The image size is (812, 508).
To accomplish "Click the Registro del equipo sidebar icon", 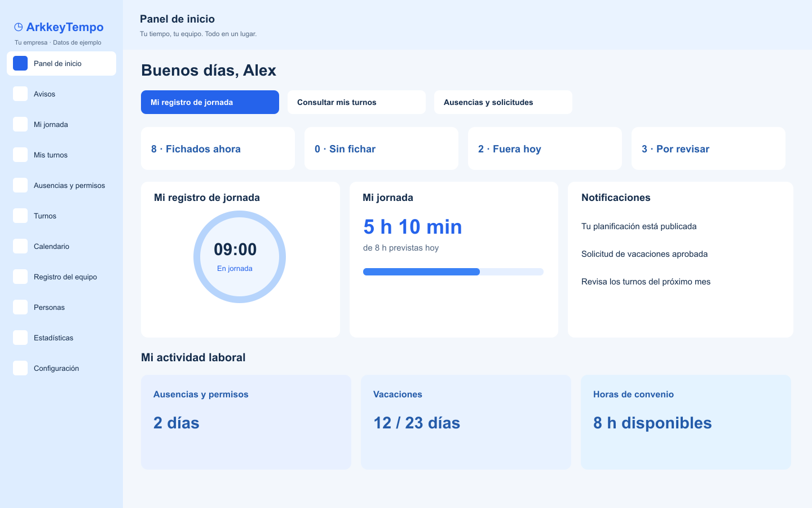I will tap(20, 277).
